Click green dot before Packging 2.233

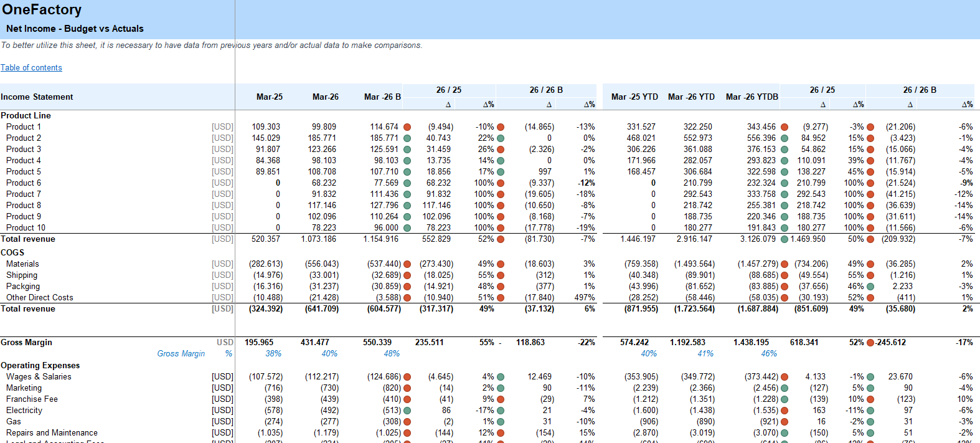[x=870, y=287]
